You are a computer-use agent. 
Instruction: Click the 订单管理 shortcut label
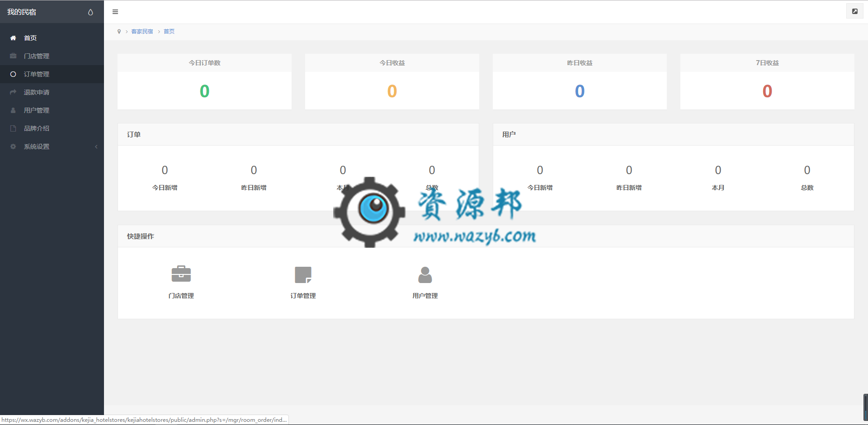pyautogui.click(x=303, y=296)
